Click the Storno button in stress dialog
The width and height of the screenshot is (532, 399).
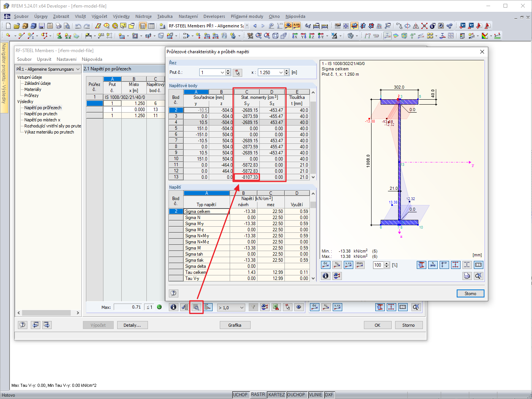pyautogui.click(x=470, y=293)
